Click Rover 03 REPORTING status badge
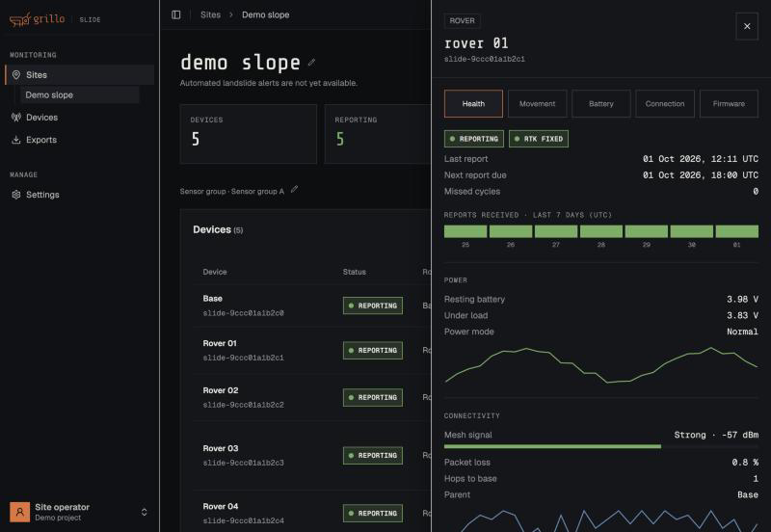The image size is (771, 532). 373,455
